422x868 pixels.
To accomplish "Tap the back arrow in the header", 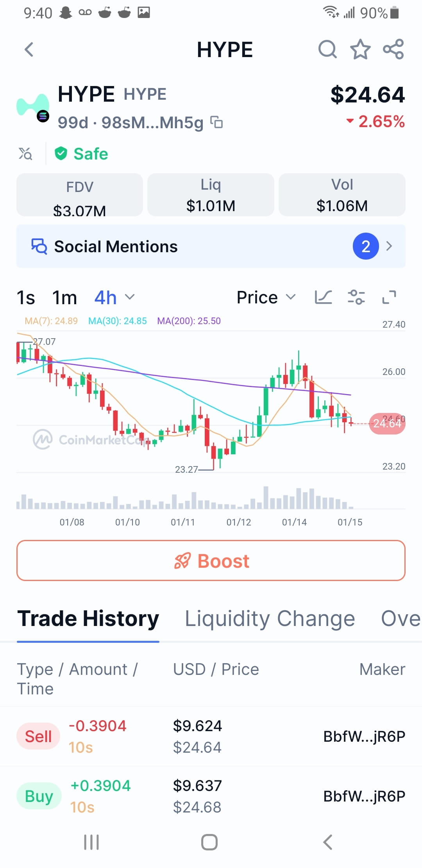I will coord(29,50).
